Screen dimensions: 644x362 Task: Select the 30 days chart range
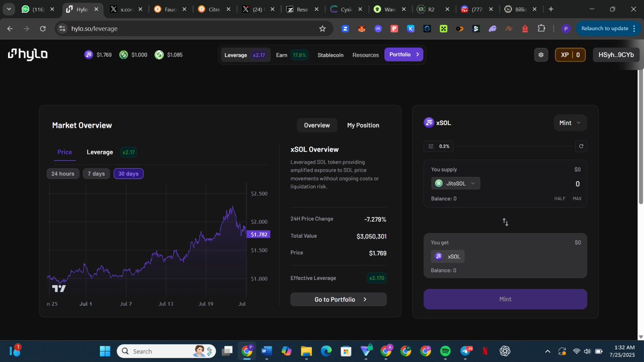128,174
